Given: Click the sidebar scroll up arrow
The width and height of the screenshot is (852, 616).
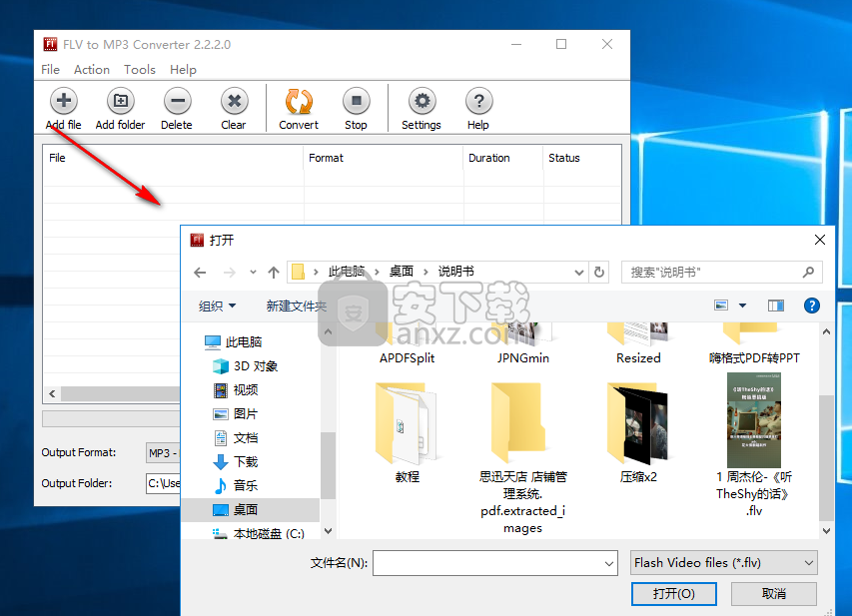Looking at the screenshot, I should (x=328, y=331).
